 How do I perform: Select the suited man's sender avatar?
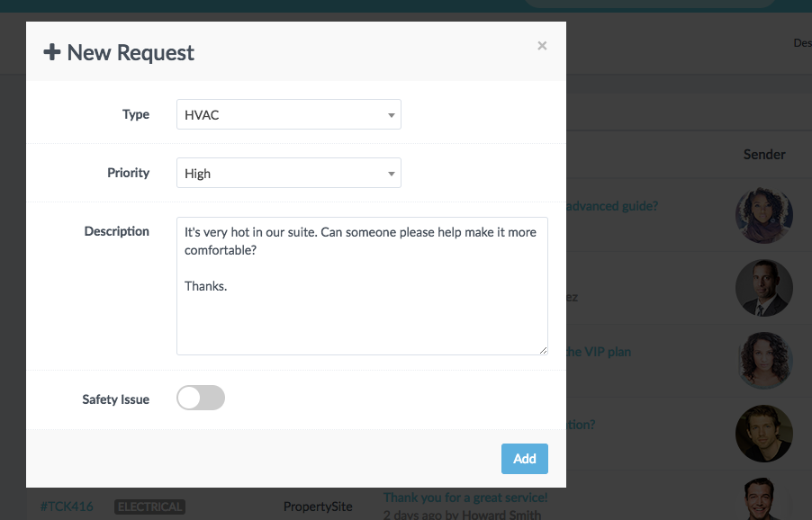point(764,288)
